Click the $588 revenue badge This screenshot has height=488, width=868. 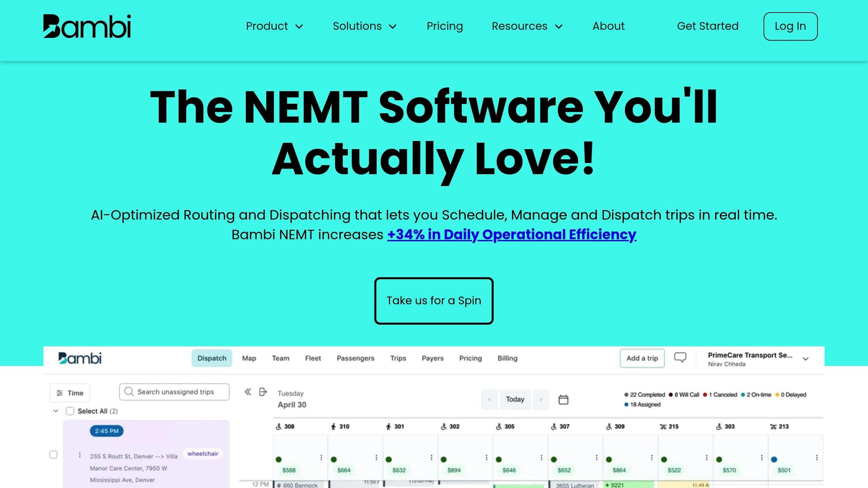pyautogui.click(x=289, y=470)
